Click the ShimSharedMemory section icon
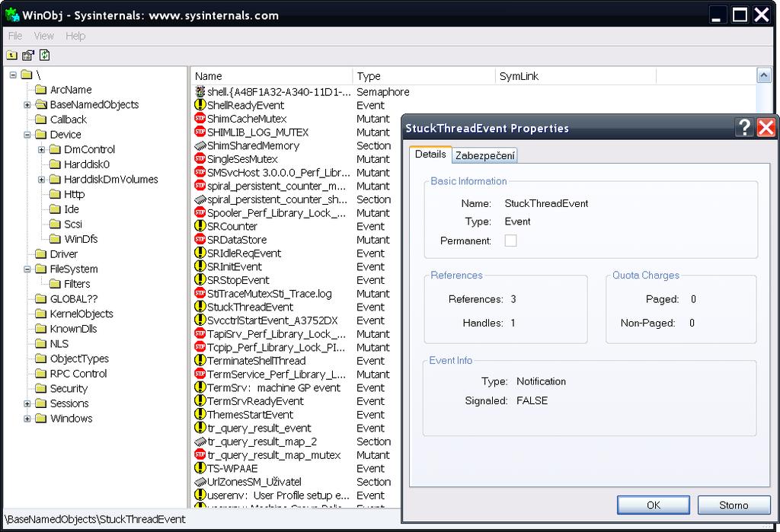 click(200, 145)
